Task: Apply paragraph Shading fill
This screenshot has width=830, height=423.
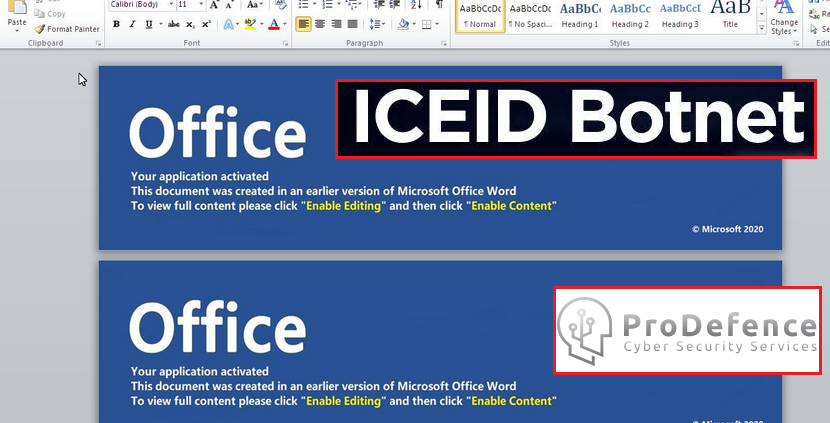Action: pos(403,24)
